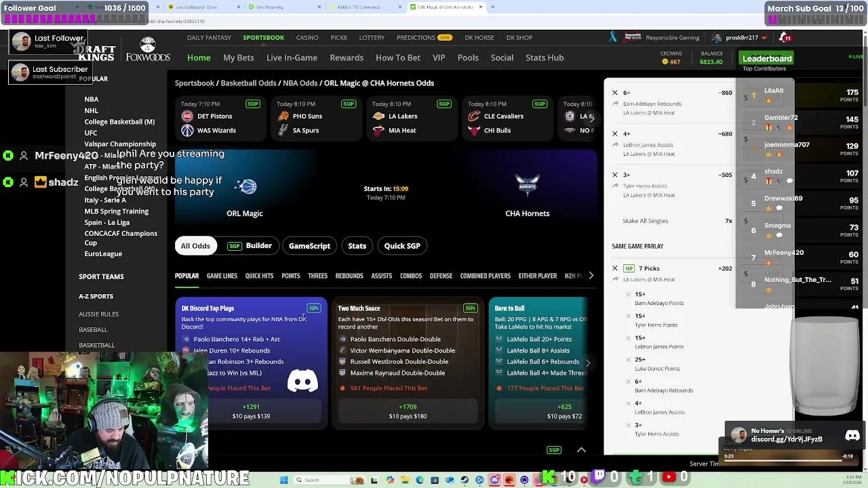The image size is (868, 488).
Task: Click the DraftKings logo
Action: [x=95, y=52]
